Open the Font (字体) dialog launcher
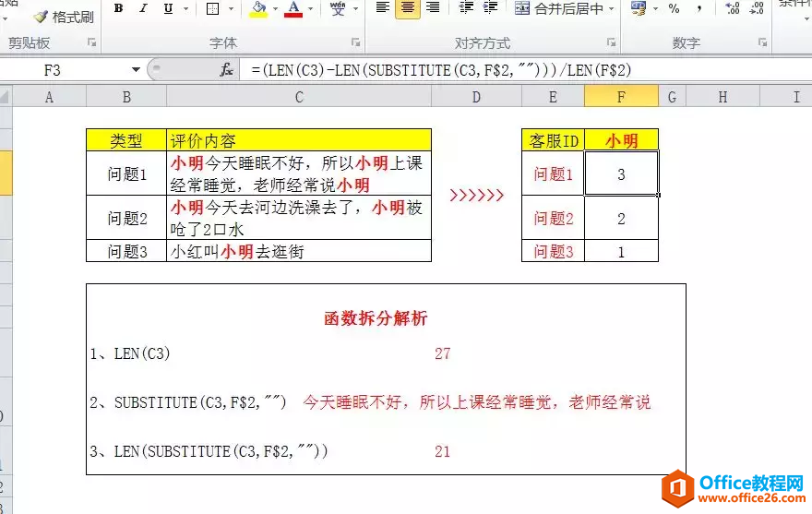Viewport: 812px width, 514px height. pos(356,42)
